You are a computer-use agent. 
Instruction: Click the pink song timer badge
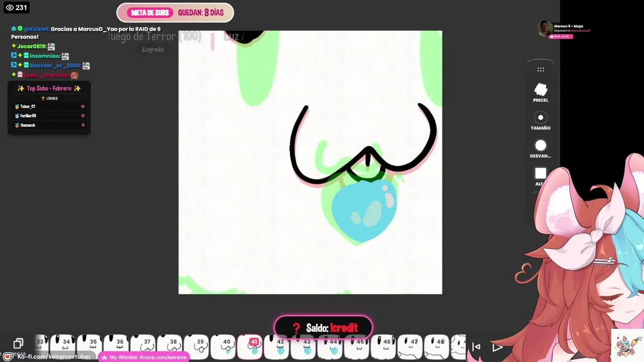tap(561, 36)
